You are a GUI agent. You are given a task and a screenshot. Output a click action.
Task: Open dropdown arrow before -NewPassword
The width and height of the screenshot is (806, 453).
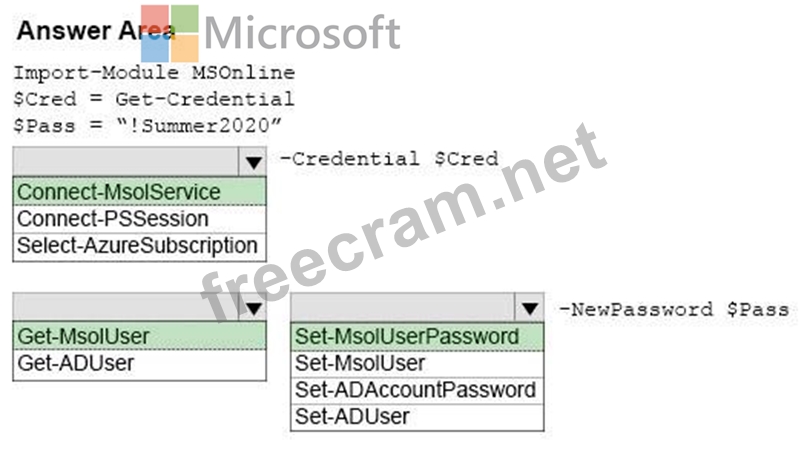529,307
